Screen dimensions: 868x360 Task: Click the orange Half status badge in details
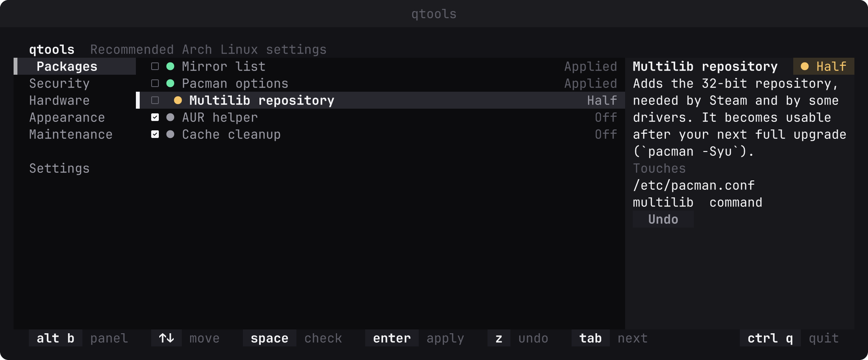point(824,66)
